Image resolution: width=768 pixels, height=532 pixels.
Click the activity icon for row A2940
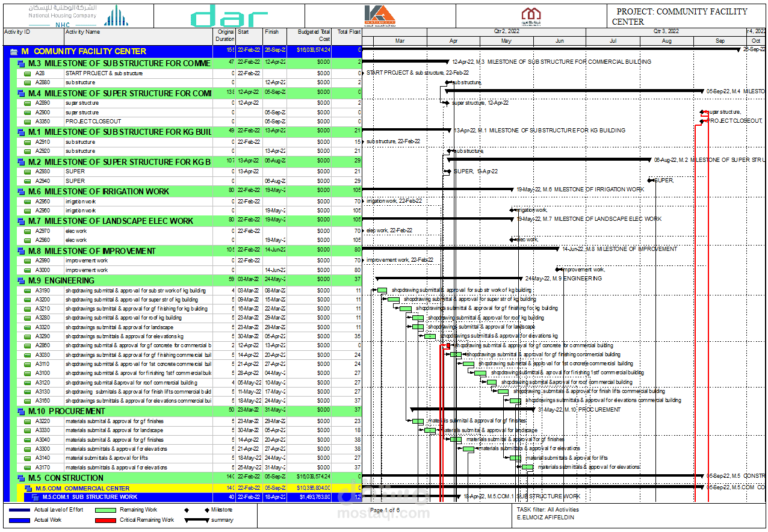coord(27,181)
